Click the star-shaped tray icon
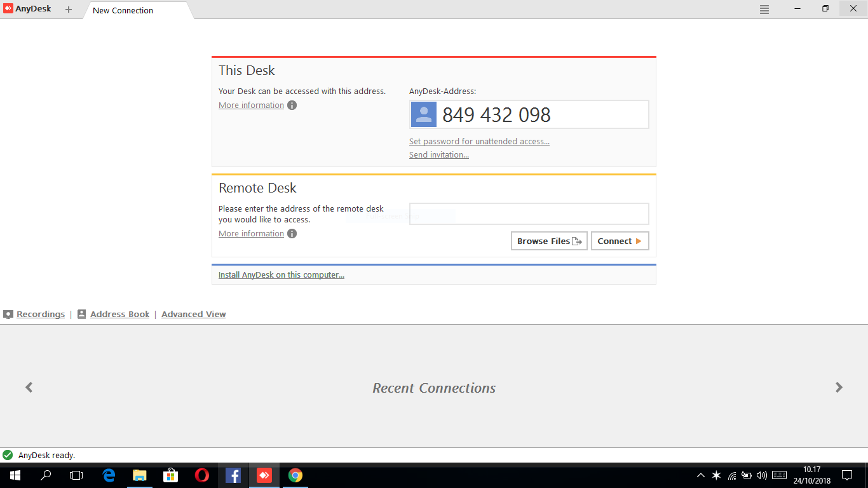Image resolution: width=868 pixels, height=488 pixels. [x=716, y=475]
